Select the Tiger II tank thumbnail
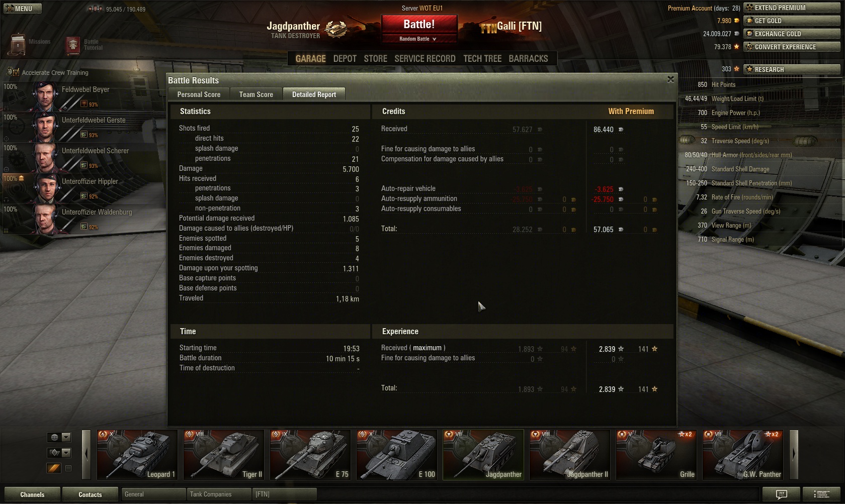Image resolution: width=845 pixels, height=504 pixels. click(223, 454)
